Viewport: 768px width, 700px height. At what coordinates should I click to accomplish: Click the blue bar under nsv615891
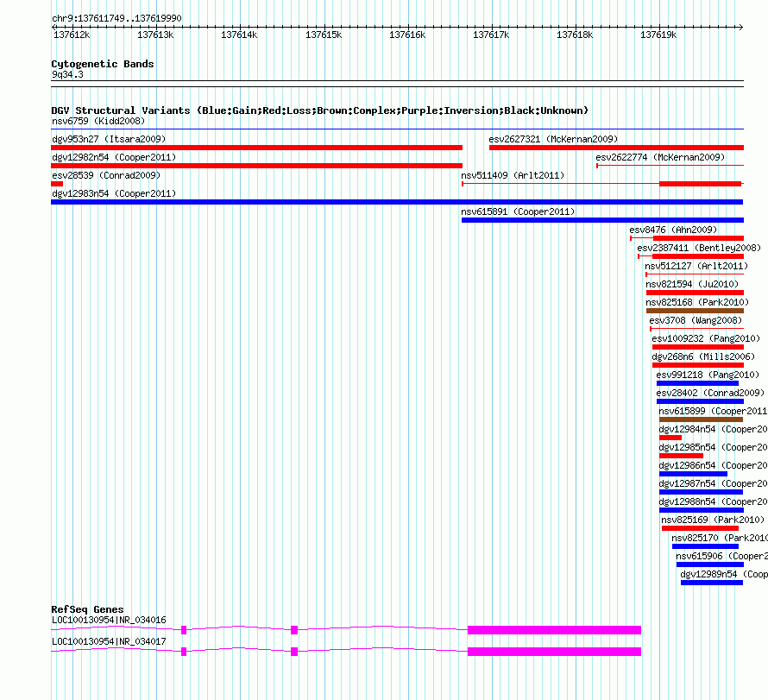(x=602, y=220)
